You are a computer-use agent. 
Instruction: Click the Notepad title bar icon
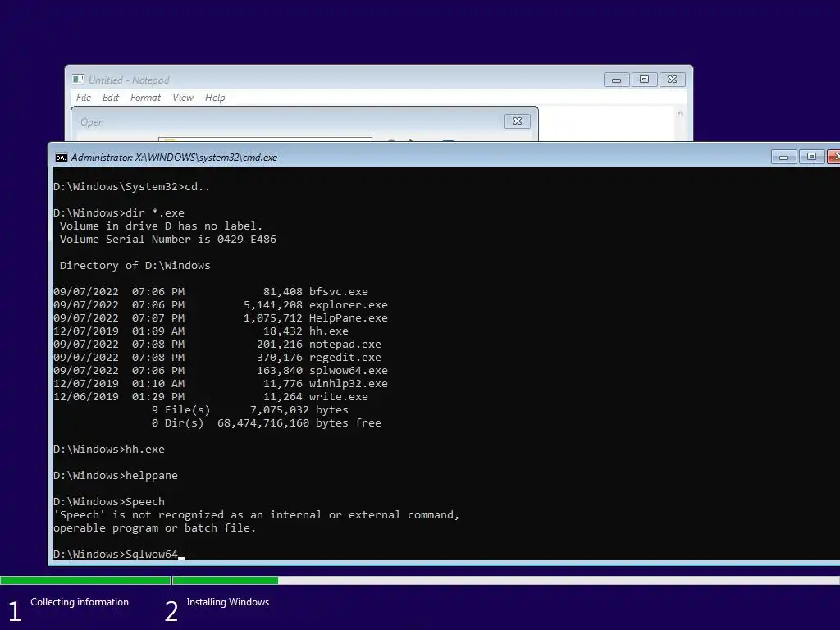pyautogui.click(x=78, y=80)
